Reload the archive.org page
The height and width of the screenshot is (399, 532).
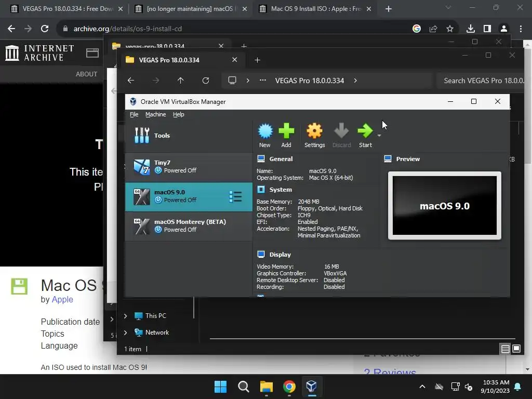(x=45, y=29)
